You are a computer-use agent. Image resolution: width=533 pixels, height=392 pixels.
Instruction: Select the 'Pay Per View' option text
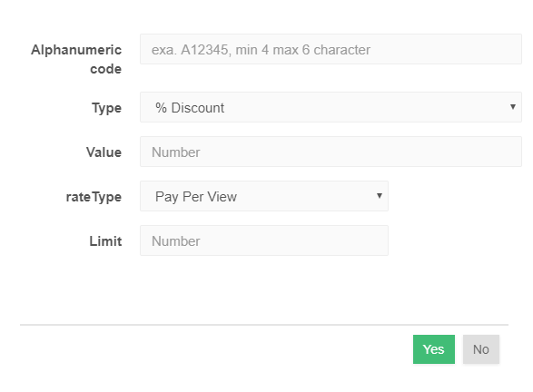click(x=196, y=197)
